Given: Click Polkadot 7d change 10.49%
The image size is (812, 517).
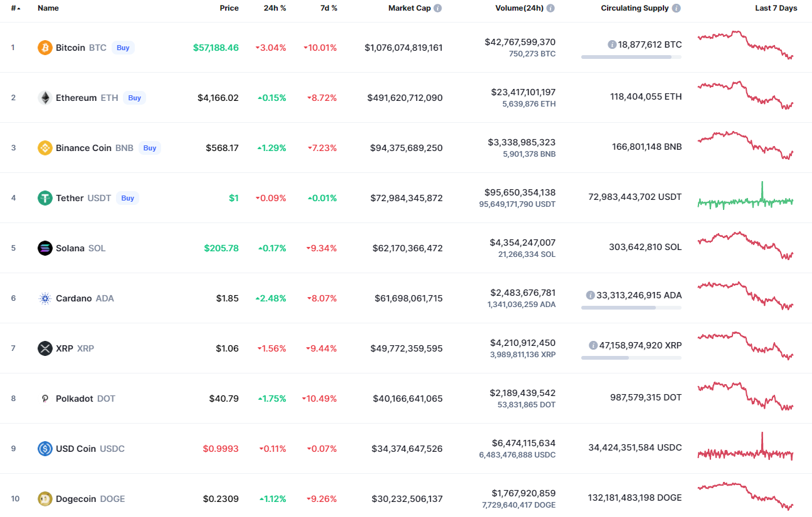Looking at the screenshot, I should coord(319,399).
